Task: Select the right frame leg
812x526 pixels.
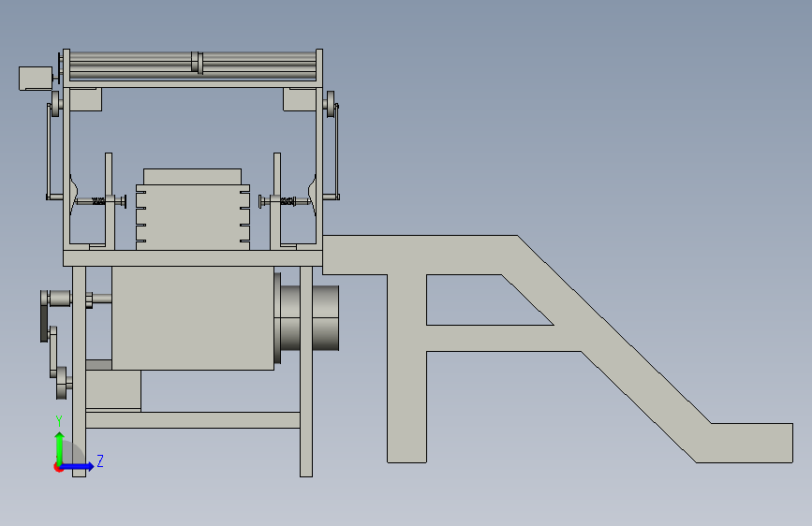Action: tap(306, 372)
